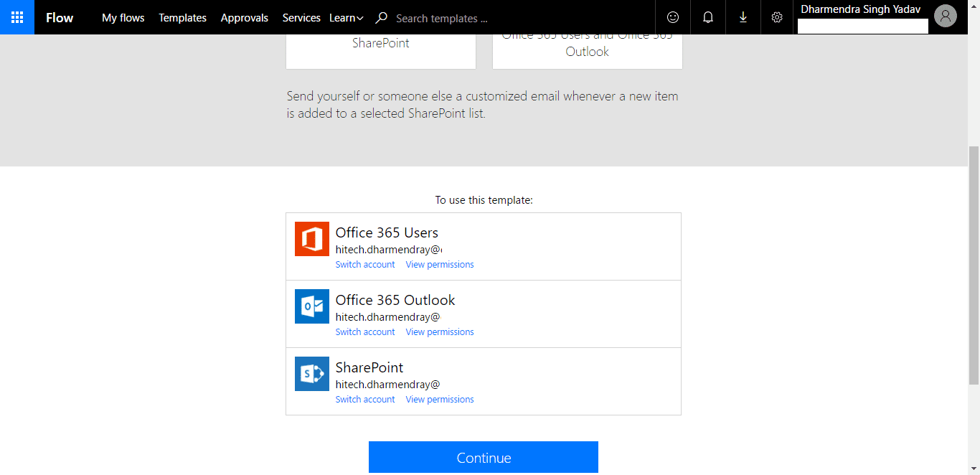Click the Office 365 Users heading
The image size is (980, 475).
click(387, 232)
